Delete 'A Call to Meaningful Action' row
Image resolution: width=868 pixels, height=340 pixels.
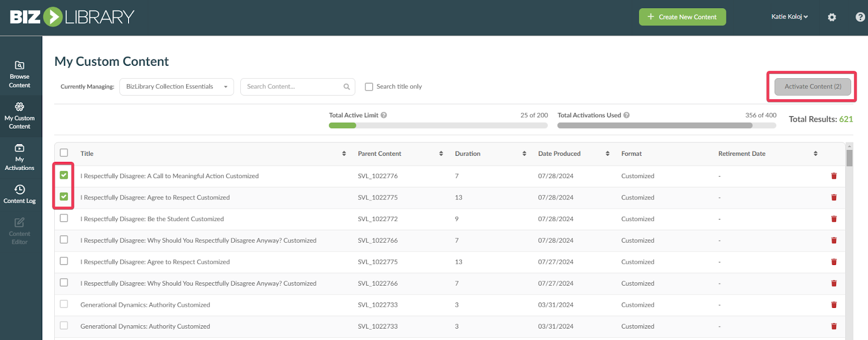click(834, 176)
